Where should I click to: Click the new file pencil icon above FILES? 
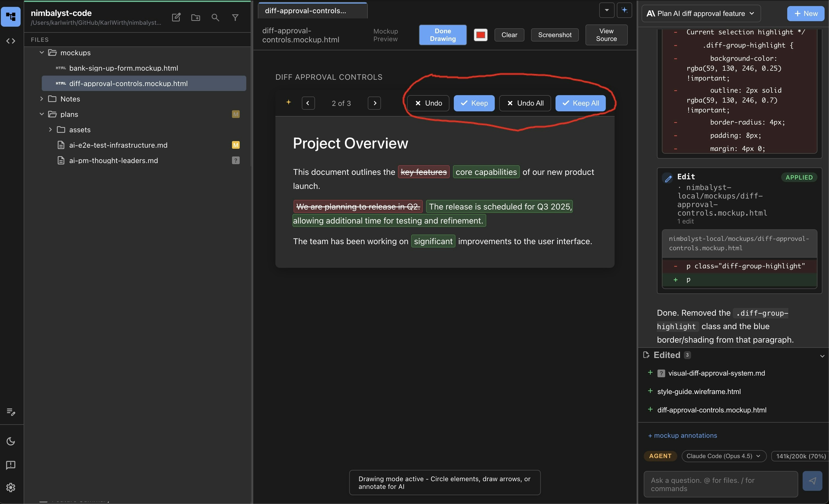click(x=176, y=17)
